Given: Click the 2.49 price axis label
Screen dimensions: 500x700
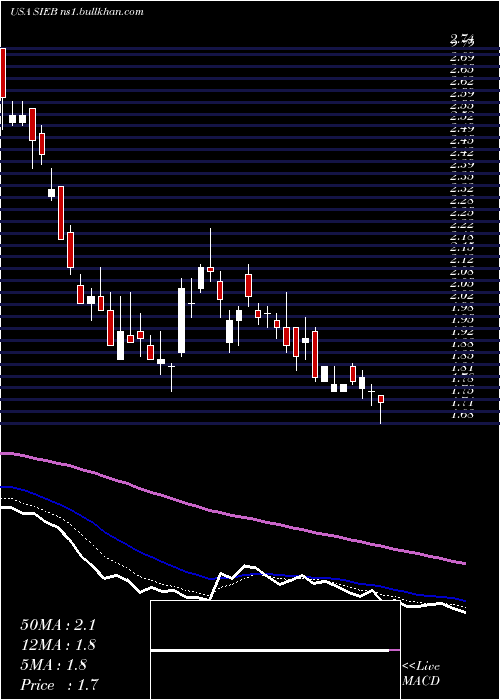Looking at the screenshot, I should pos(462,129).
